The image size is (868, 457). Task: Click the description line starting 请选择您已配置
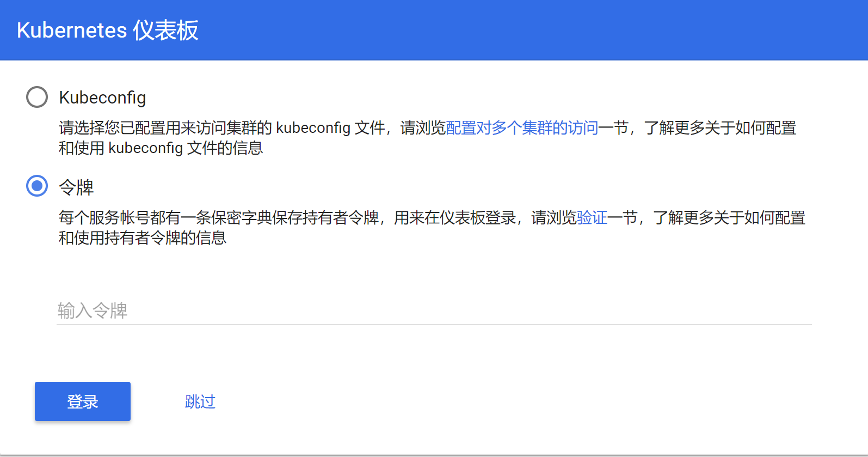coord(427,138)
